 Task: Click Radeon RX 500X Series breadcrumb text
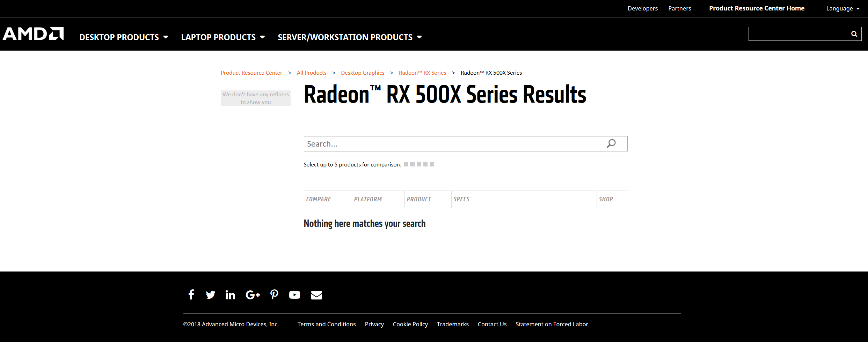click(491, 73)
